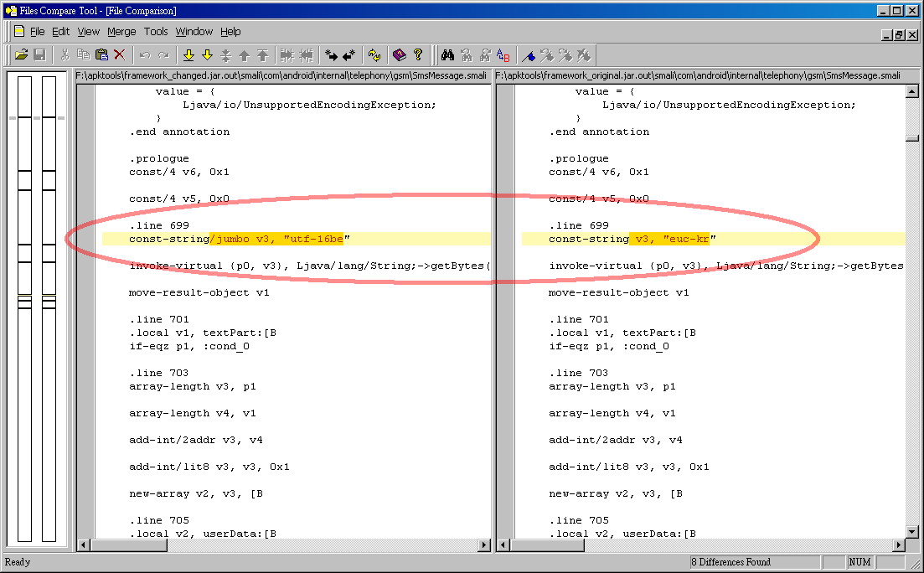Click the left overview difference bar
924x573 pixels.
point(24,308)
